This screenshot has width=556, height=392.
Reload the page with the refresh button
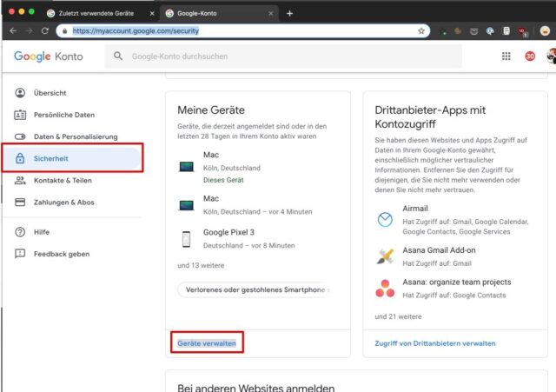[44, 30]
